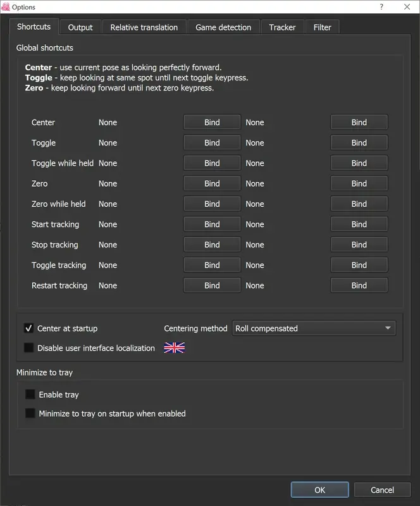This screenshot has width=420, height=506.
Task: Bind a key for the Center shortcut
Action: (211, 122)
